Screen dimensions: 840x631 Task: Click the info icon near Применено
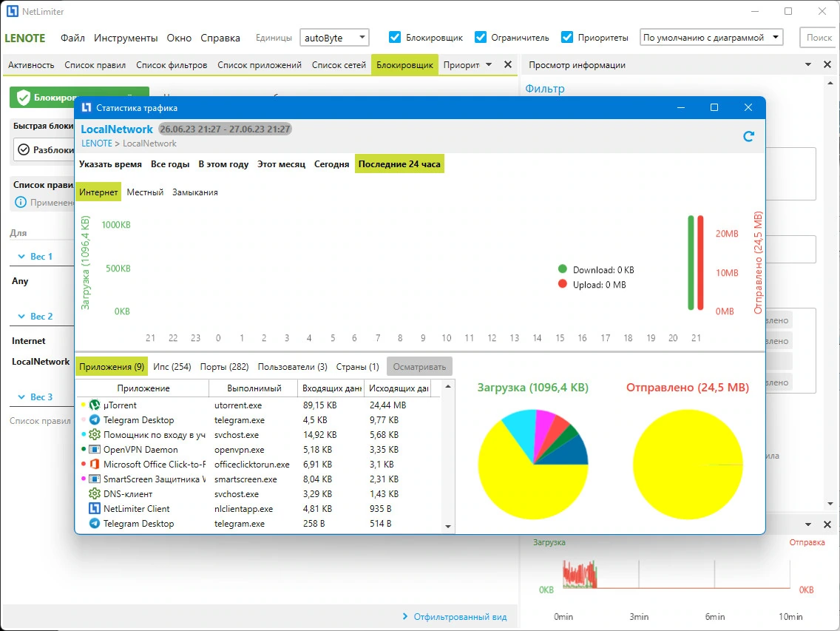tap(21, 202)
